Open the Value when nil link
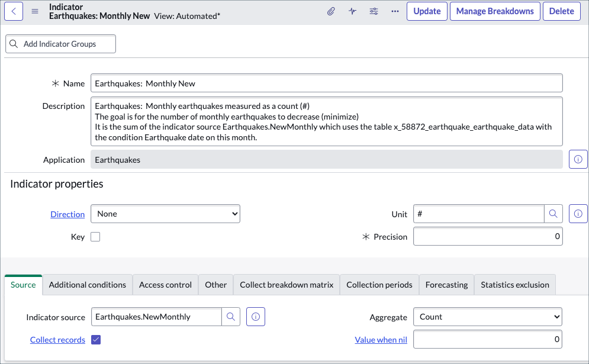 click(381, 340)
